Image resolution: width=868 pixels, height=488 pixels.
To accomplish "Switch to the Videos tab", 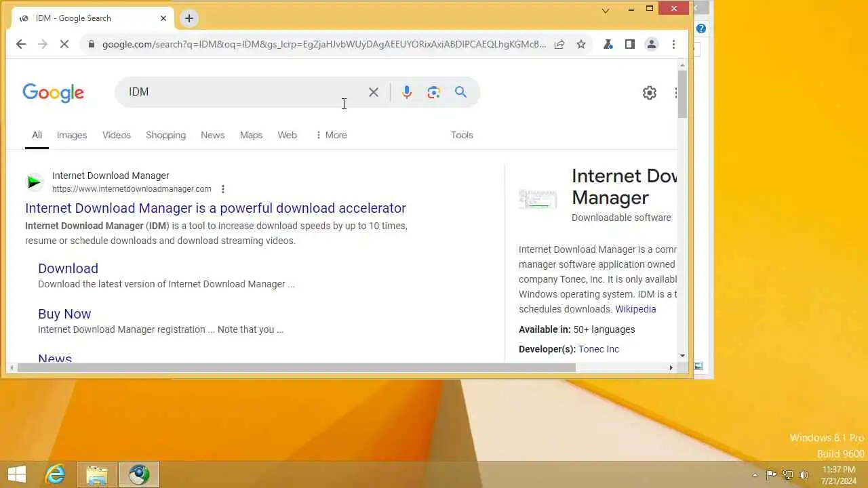I will tap(117, 135).
